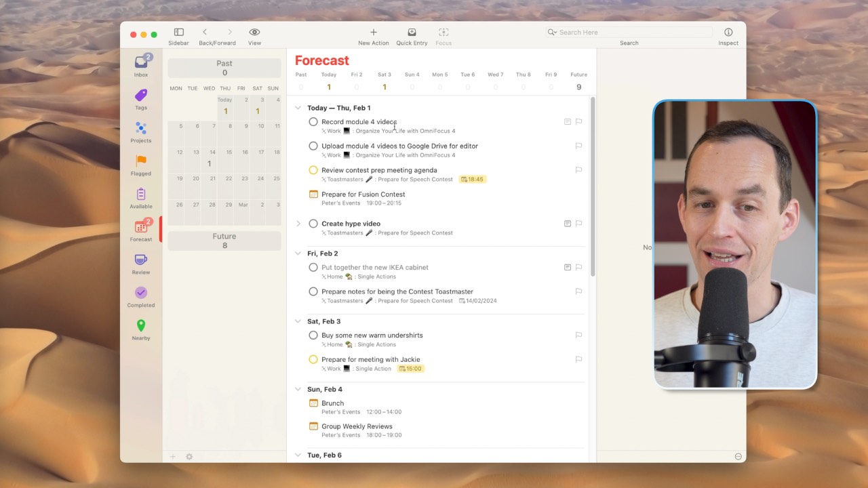Open the Nearby perspective

pyautogui.click(x=141, y=329)
